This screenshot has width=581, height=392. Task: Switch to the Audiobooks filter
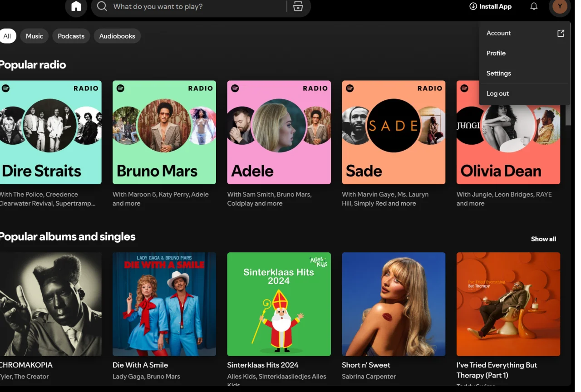click(117, 36)
